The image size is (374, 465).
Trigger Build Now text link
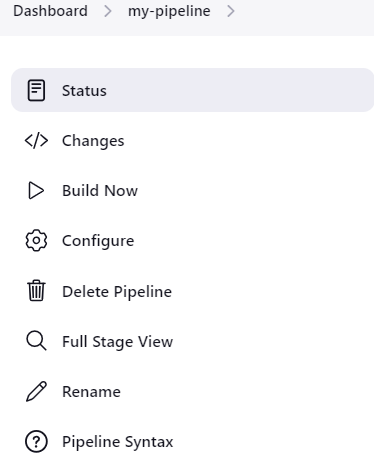click(x=100, y=191)
